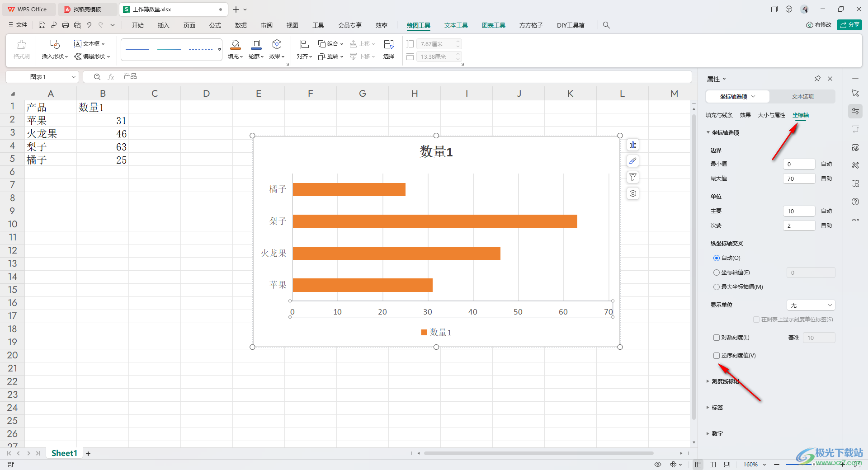Open the Fill color tool
The image size is (868, 470).
(236, 49)
